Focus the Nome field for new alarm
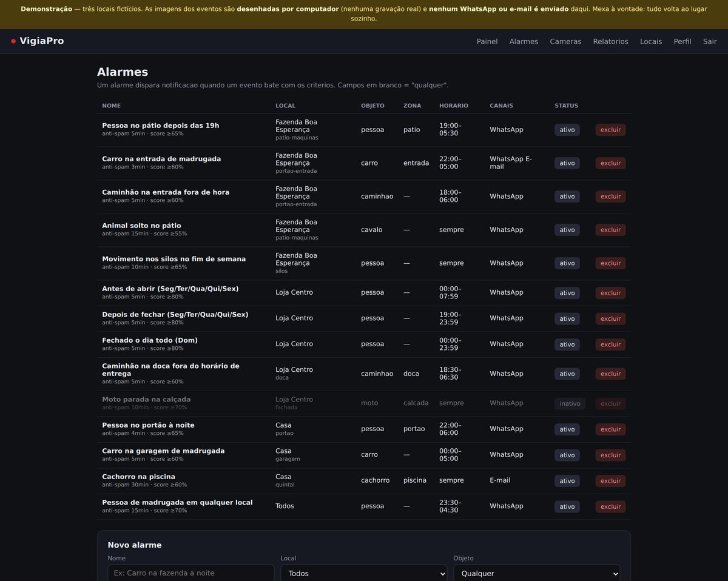The image size is (728, 581). (191, 573)
